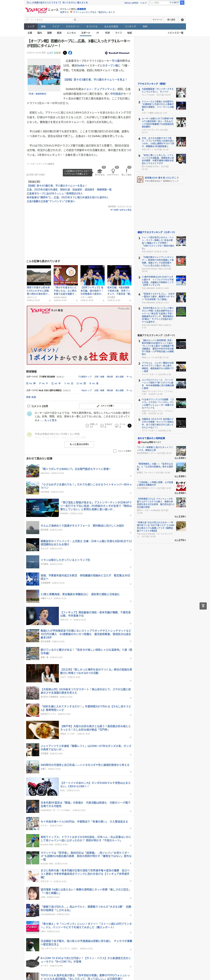Click the ログイン link

tap(64, 12)
